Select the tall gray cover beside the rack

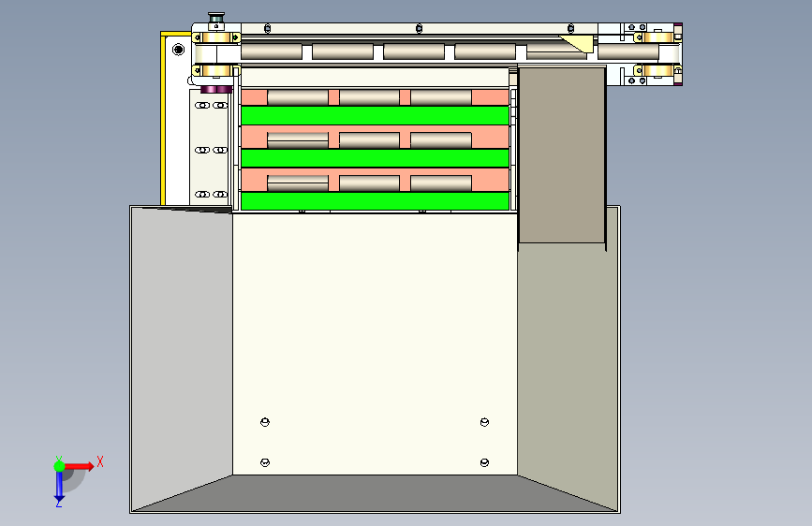click(562, 154)
